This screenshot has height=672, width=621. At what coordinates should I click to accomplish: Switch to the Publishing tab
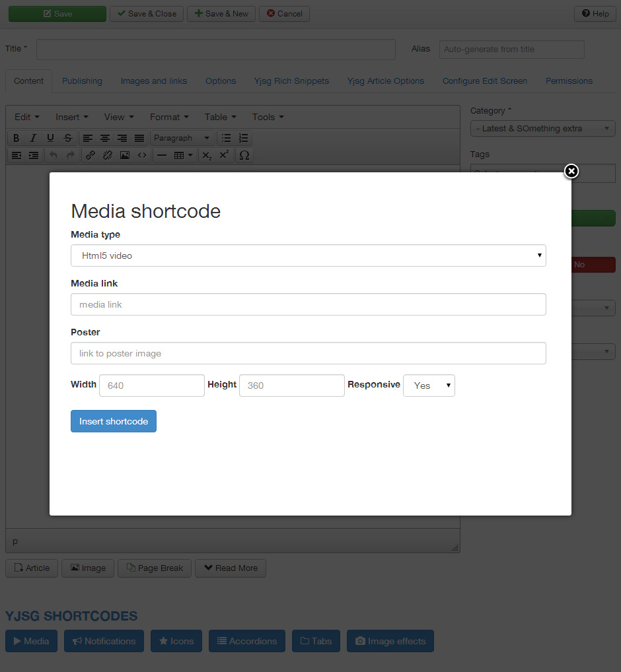tap(82, 81)
